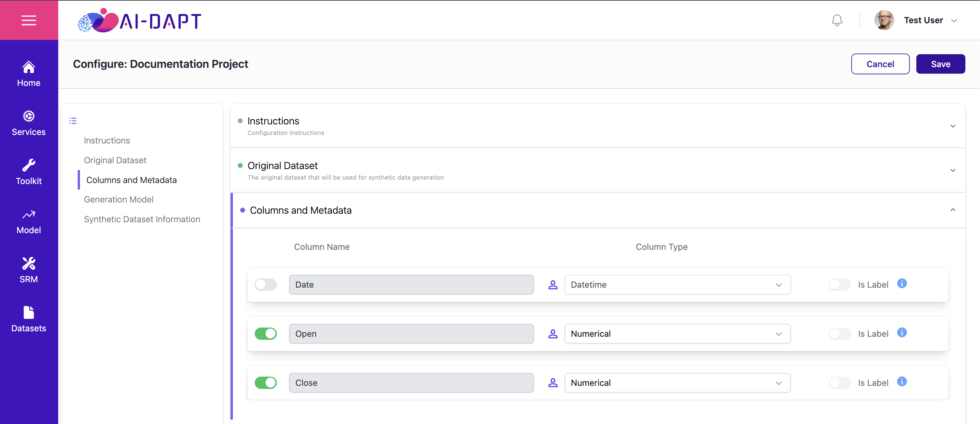
Task: Click the Column Type header
Action: click(662, 247)
